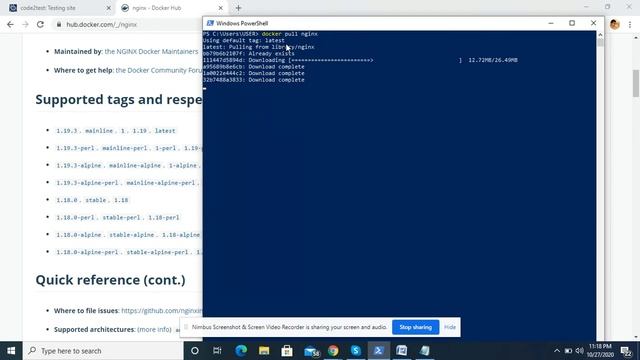This screenshot has height=360, width=640.
Task: Open the Word taskbar icon
Action: (402, 351)
